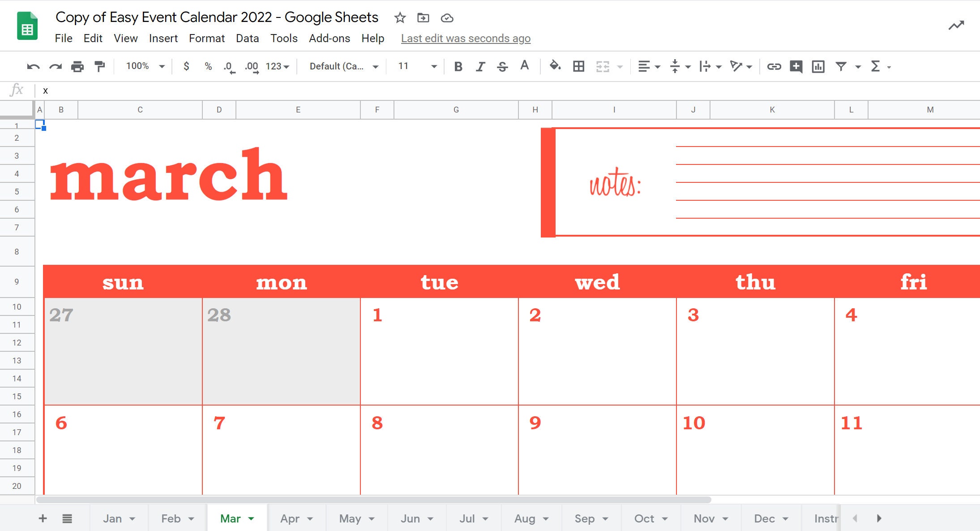Move document to folder icon
The image size is (980, 531).
click(423, 18)
